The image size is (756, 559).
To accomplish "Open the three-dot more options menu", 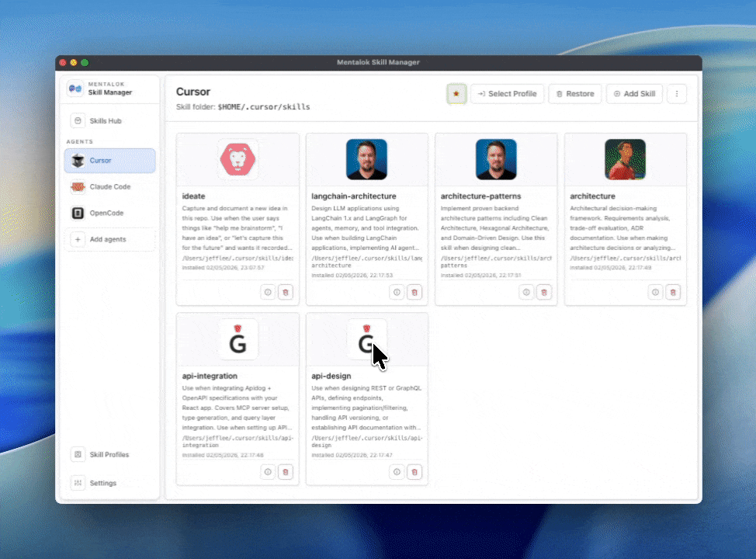I will (677, 94).
